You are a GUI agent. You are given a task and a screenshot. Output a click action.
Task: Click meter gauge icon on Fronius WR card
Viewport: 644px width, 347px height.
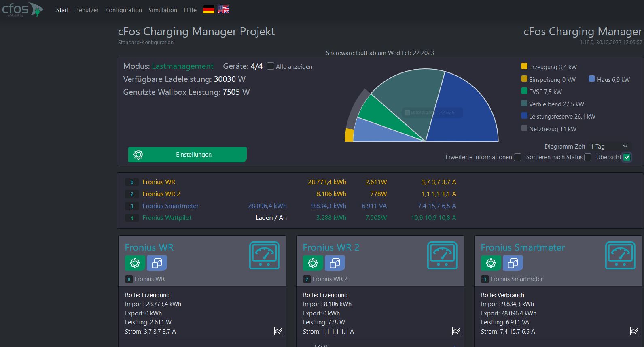(265, 255)
